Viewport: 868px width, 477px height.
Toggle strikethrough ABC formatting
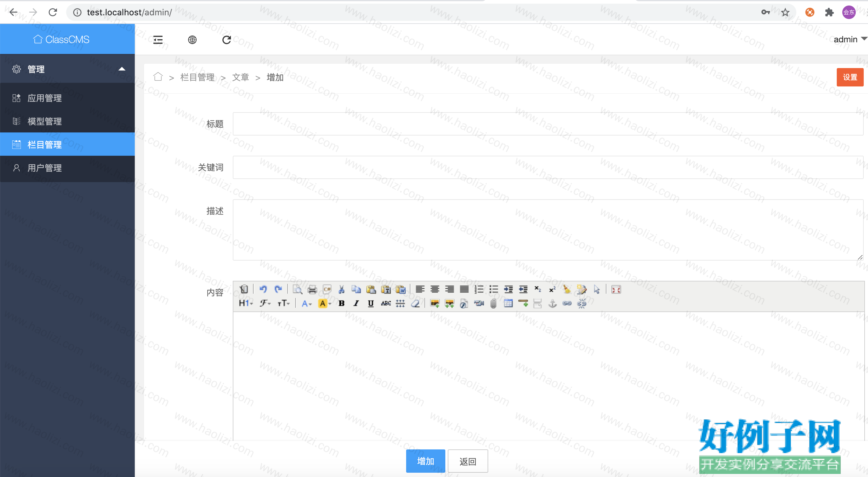[x=386, y=303]
